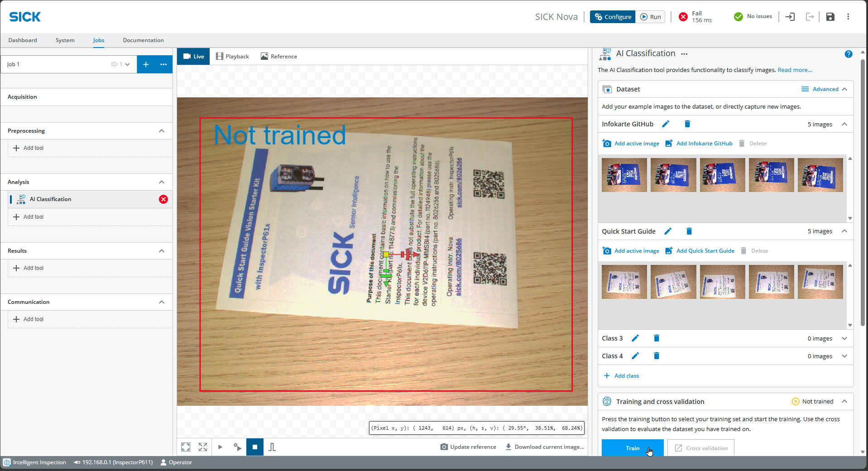The width and height of the screenshot is (868, 471).
Task: Delete the Infokarte GitHub class
Action: 687,124
